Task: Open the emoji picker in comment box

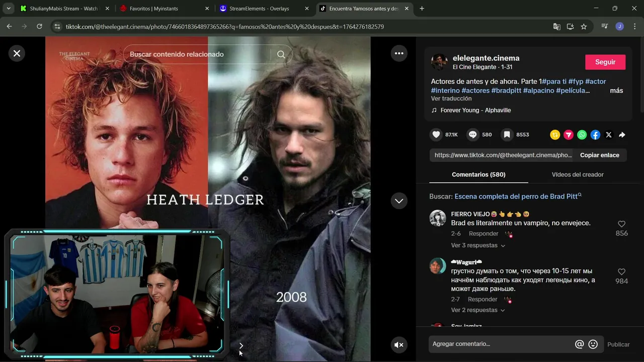Action: click(x=593, y=344)
